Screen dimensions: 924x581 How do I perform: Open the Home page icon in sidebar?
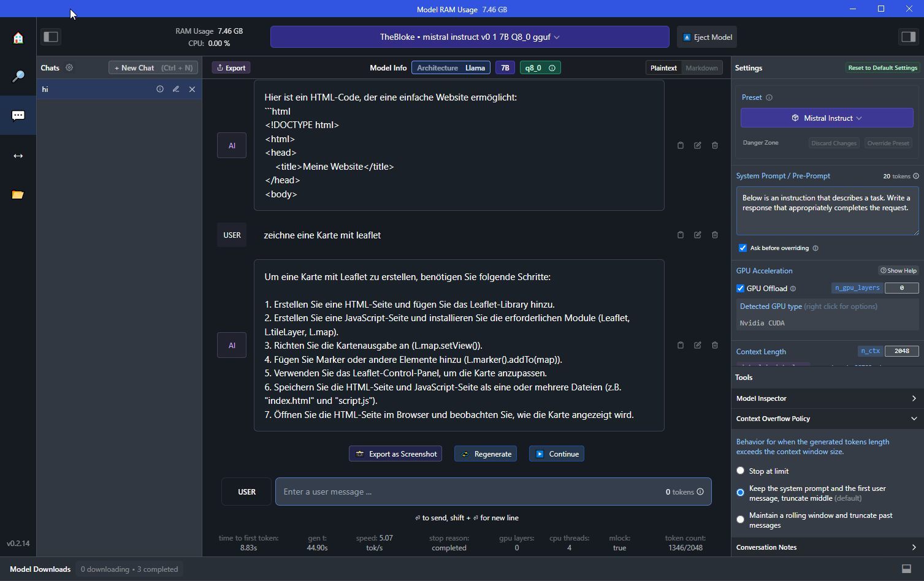tap(18, 38)
